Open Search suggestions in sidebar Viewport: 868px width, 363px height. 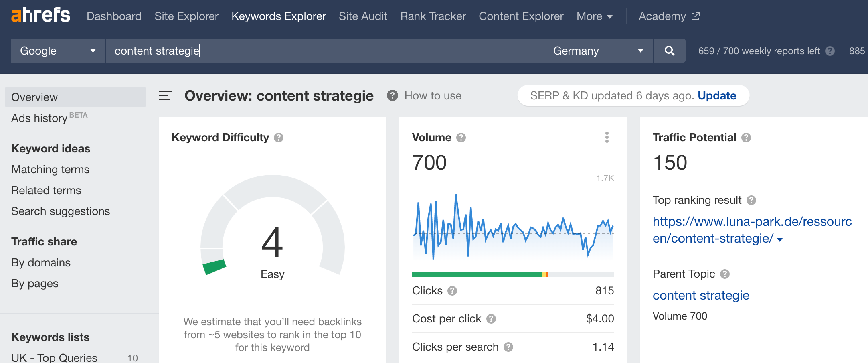coord(61,211)
